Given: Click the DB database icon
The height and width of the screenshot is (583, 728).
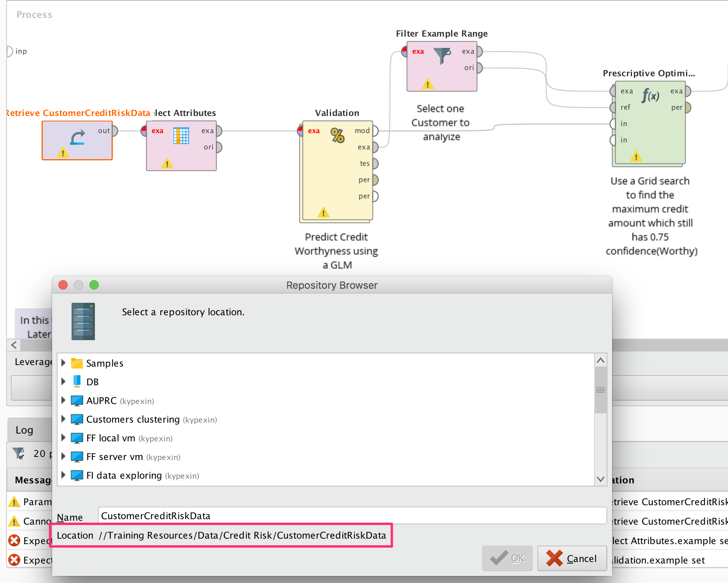Looking at the screenshot, I should point(77,381).
